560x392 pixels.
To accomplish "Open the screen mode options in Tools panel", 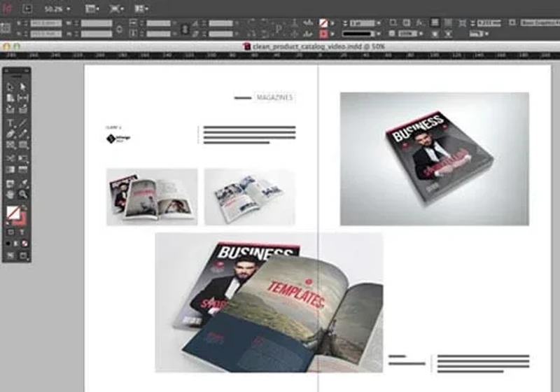I will tap(24, 255).
